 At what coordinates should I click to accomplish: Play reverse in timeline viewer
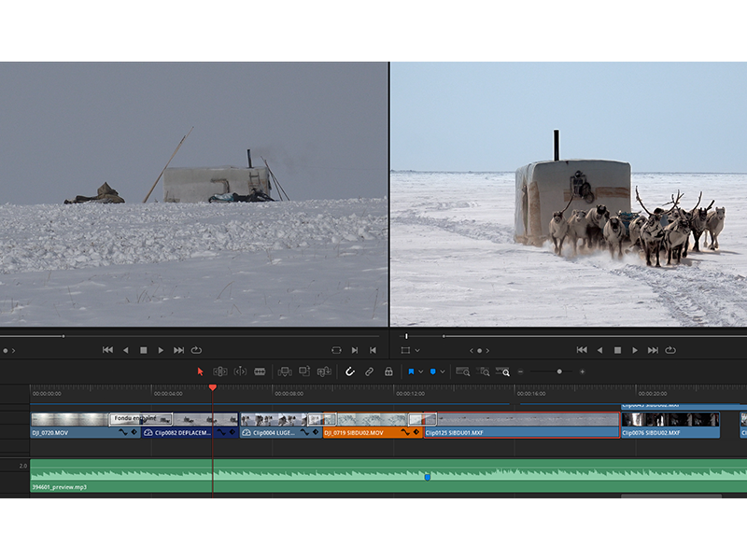(599, 350)
